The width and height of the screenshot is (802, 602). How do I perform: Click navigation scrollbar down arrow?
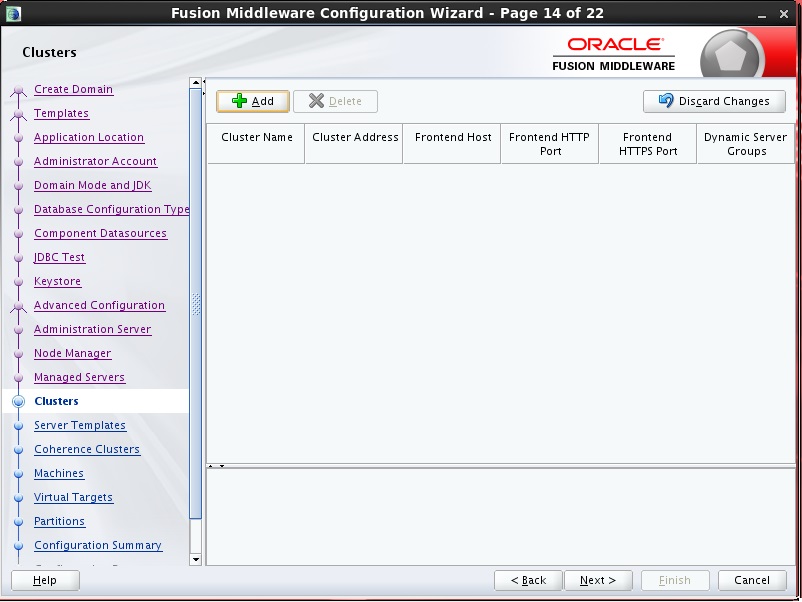click(x=195, y=560)
